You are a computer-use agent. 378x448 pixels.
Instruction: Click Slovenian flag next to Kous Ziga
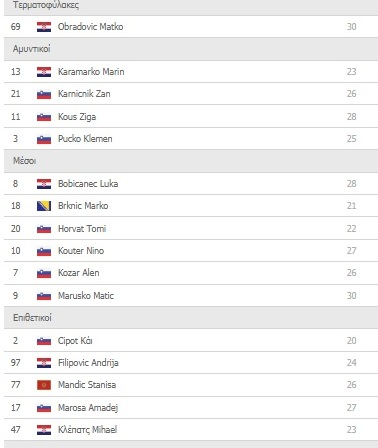pyautogui.click(x=44, y=117)
